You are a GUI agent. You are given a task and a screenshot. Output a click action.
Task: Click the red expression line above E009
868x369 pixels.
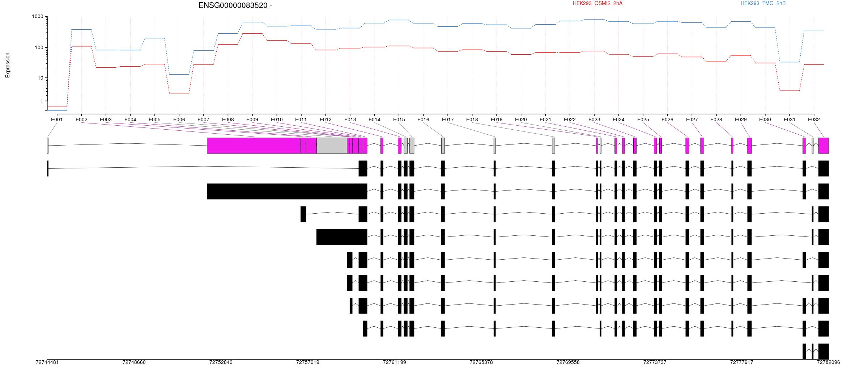coord(252,34)
